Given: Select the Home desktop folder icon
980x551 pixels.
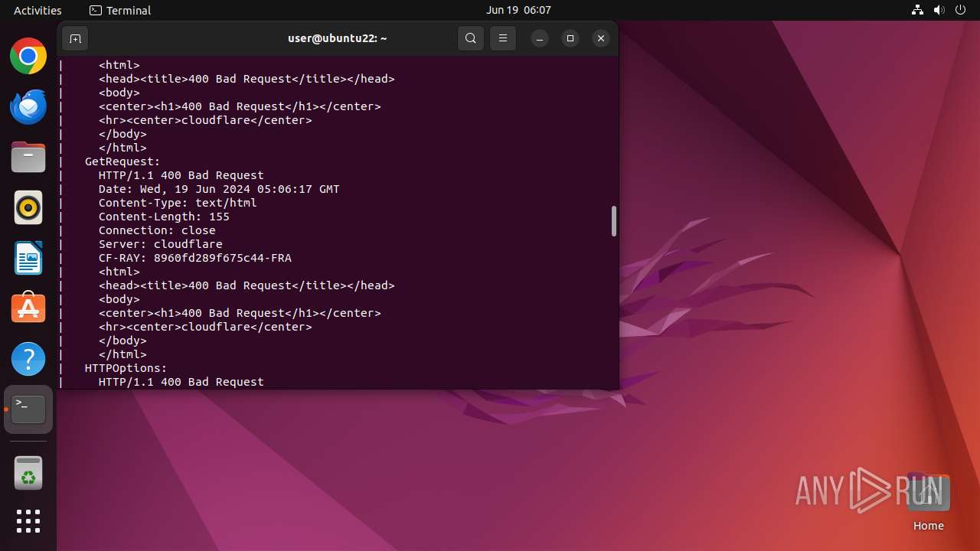Looking at the screenshot, I should click(x=928, y=502).
